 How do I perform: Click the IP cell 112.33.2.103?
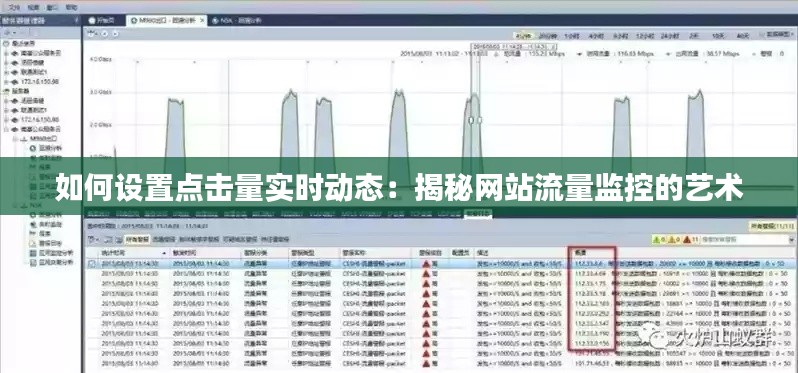point(591,303)
